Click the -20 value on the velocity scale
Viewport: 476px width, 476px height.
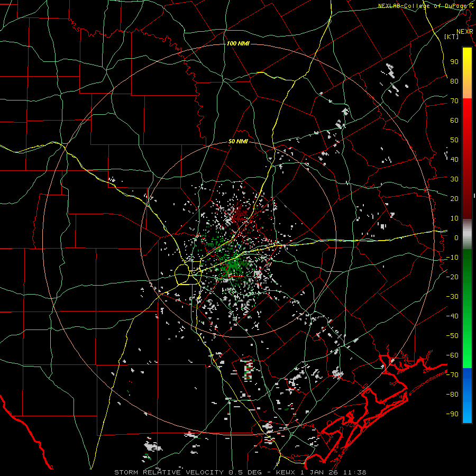click(452, 277)
